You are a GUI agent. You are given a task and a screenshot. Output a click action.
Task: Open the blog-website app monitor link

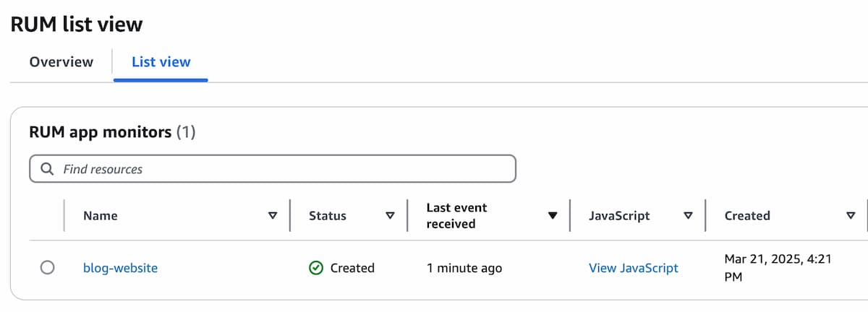click(121, 268)
